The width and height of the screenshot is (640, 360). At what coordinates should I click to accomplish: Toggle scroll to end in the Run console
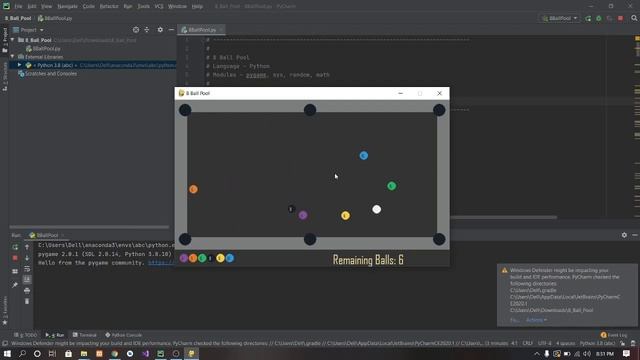pos(27,280)
